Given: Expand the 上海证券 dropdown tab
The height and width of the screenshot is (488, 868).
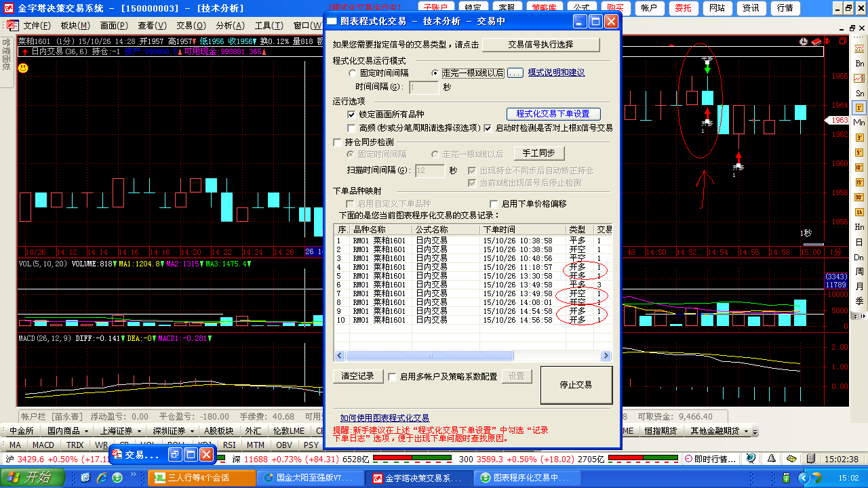Looking at the screenshot, I should tap(121, 431).
